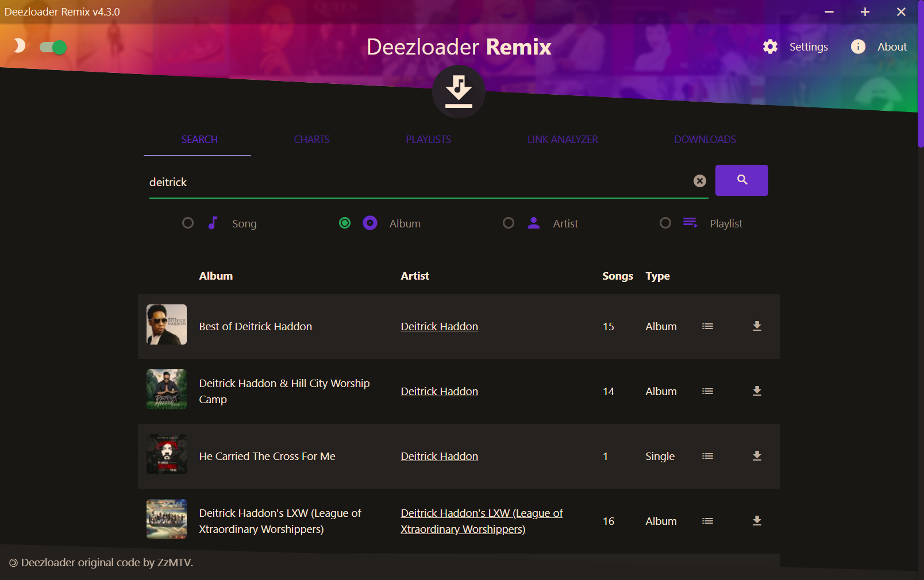Toggle the dark mode switch

click(53, 47)
